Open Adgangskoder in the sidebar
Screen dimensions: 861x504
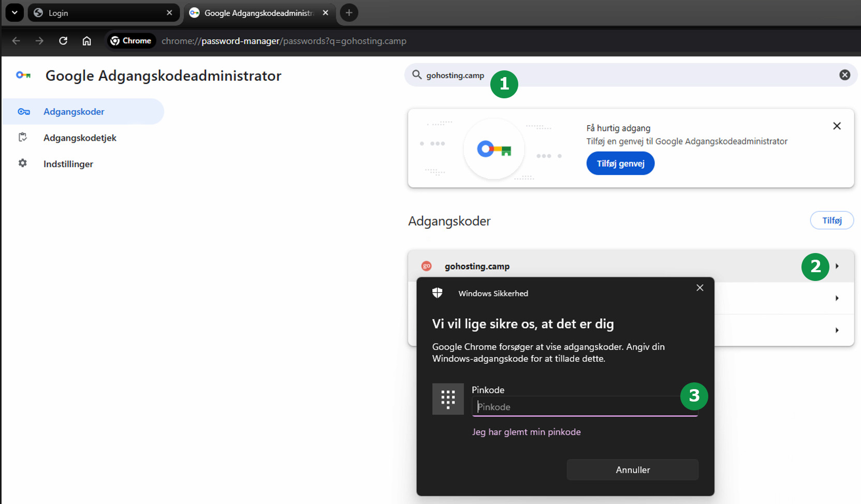point(74,112)
